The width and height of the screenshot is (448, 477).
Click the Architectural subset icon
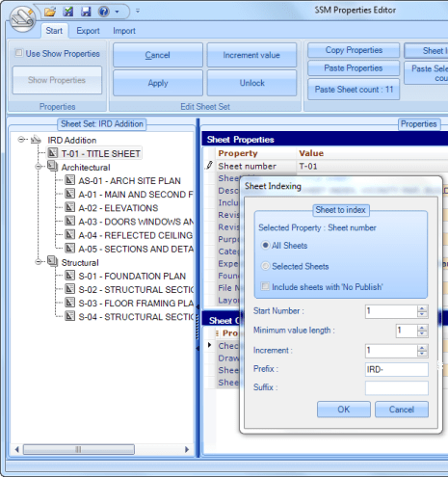(x=53, y=167)
